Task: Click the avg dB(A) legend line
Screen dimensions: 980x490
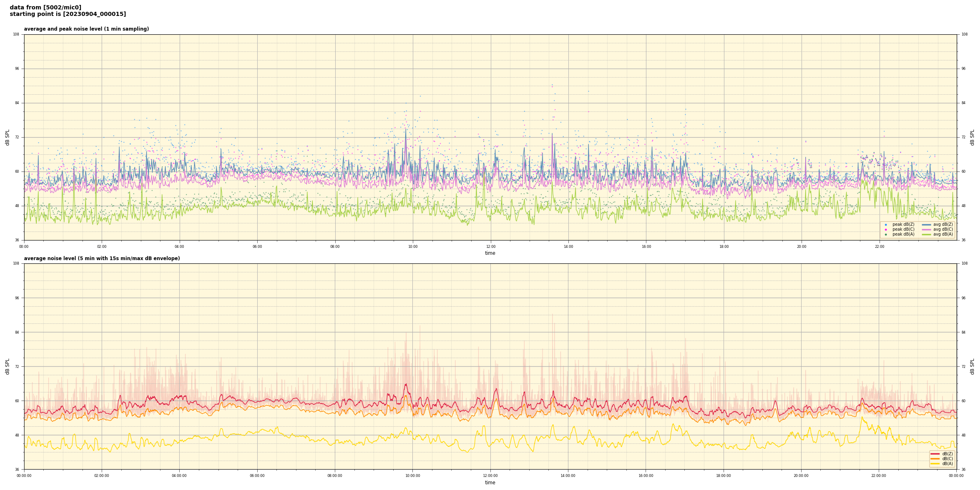Action: pos(926,234)
